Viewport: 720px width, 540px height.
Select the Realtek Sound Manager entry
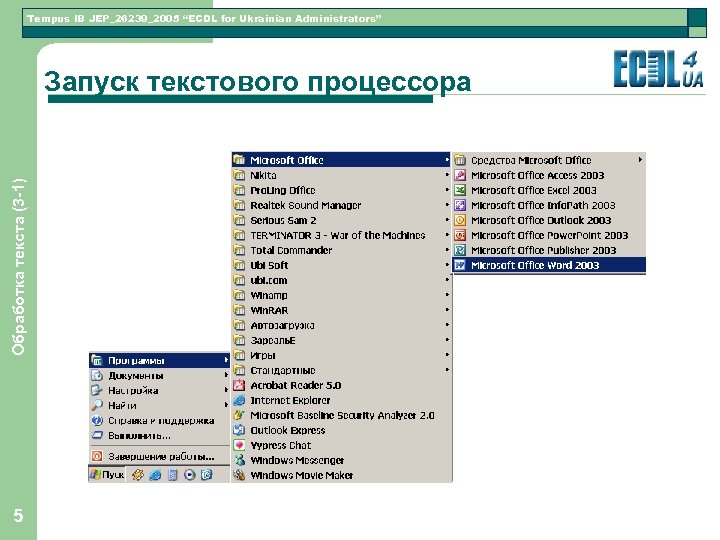point(341,205)
